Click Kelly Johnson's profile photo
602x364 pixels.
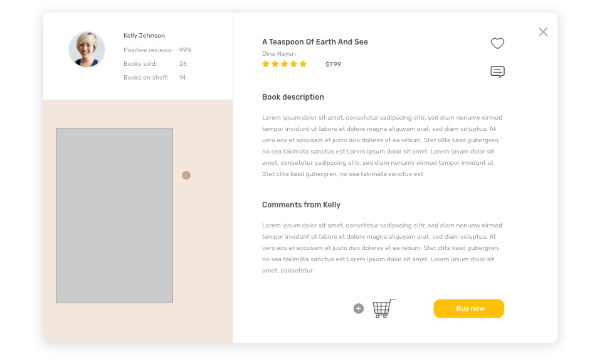tap(87, 49)
